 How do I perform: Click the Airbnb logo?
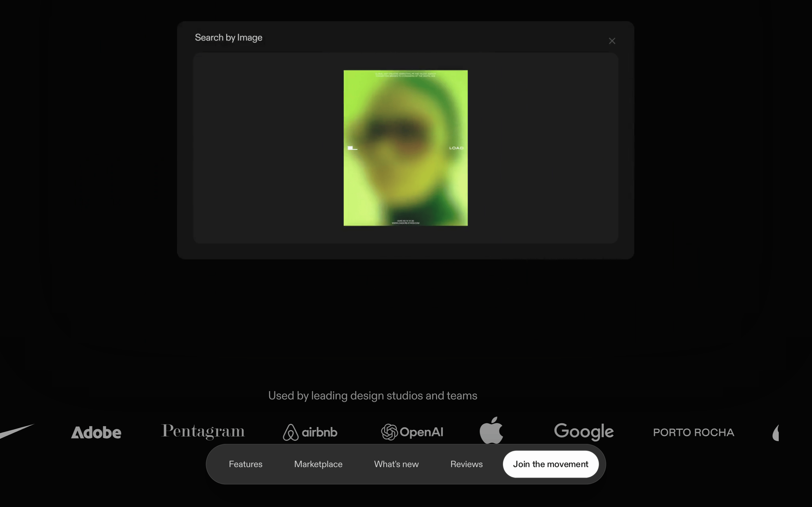pyautogui.click(x=310, y=432)
